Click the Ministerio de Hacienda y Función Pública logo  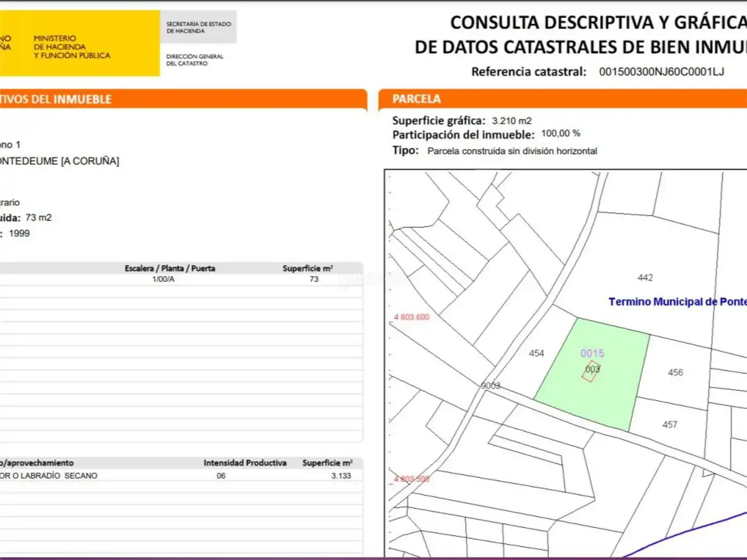80,43
